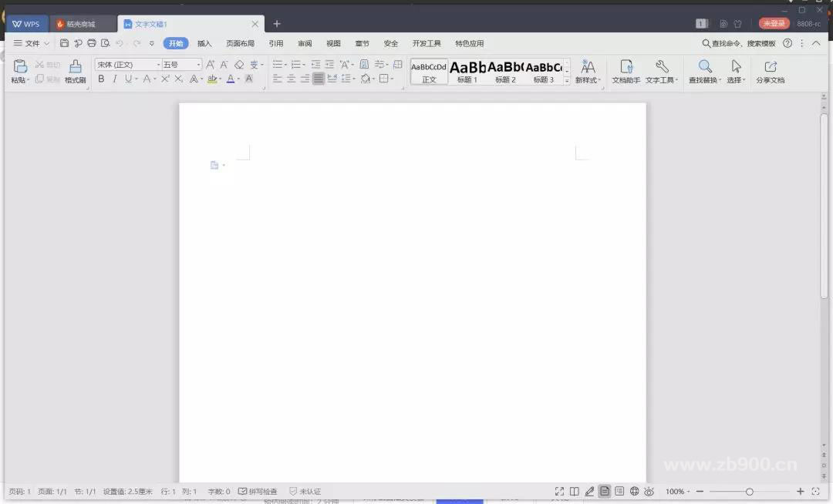Click the Paste (粘贴) clipboard icon
The height and width of the screenshot is (504, 833).
coord(20,67)
